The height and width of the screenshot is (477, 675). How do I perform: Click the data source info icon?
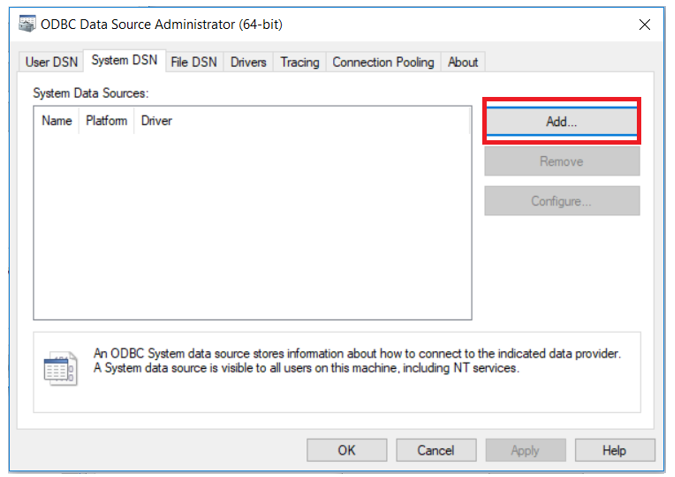pyautogui.click(x=61, y=369)
